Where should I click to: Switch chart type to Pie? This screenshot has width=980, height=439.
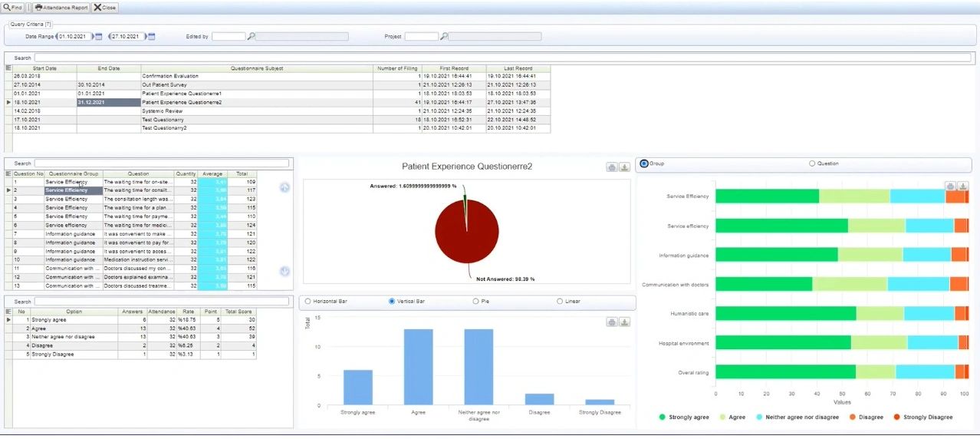(476, 301)
